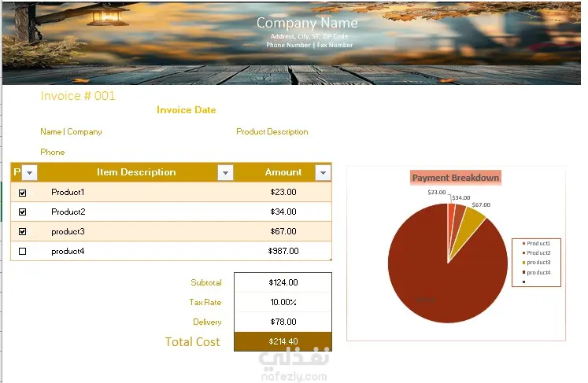Open the Amount column filter dropdown
The image size is (588, 383).
coord(323,173)
